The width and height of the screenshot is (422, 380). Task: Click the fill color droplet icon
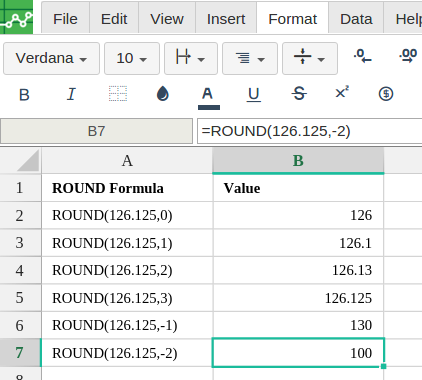point(163,94)
